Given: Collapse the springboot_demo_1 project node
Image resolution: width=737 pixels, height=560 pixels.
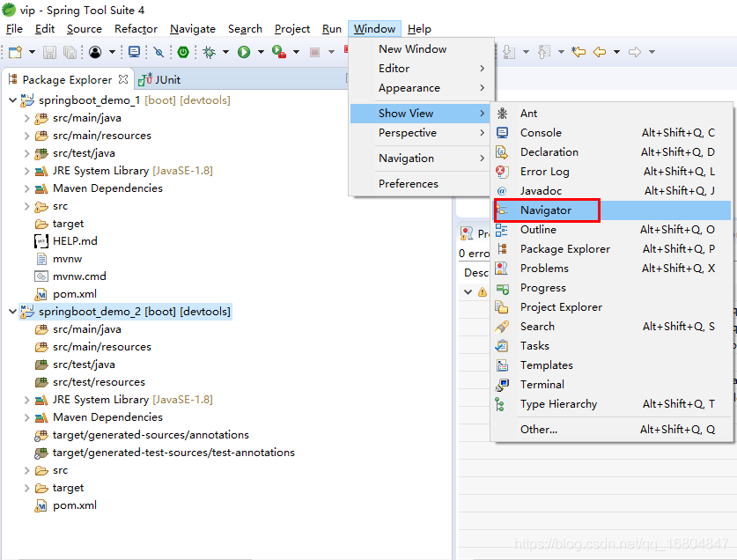Looking at the screenshot, I should click(12, 100).
